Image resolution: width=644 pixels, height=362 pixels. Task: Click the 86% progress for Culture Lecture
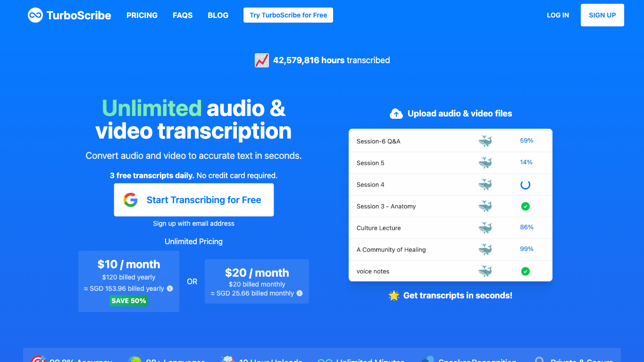coord(527,227)
